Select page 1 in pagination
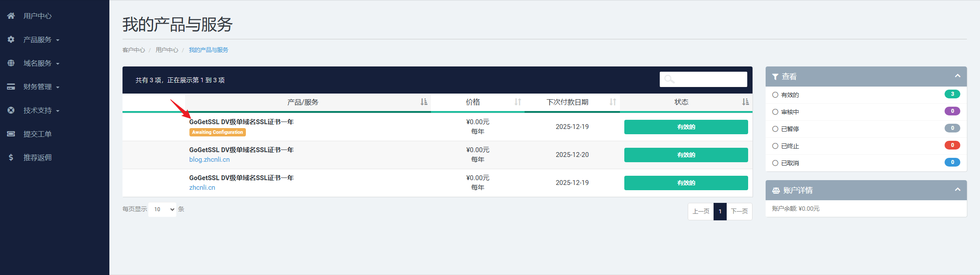 (720, 212)
